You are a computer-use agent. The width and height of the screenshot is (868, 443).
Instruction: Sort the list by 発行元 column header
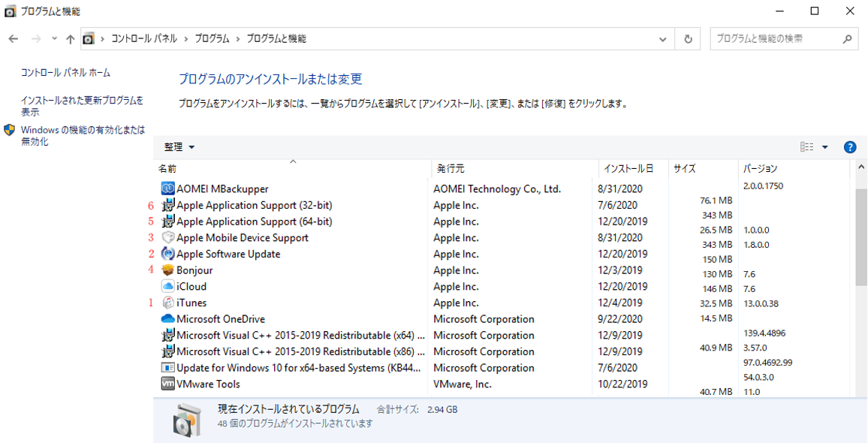pyautogui.click(x=451, y=169)
